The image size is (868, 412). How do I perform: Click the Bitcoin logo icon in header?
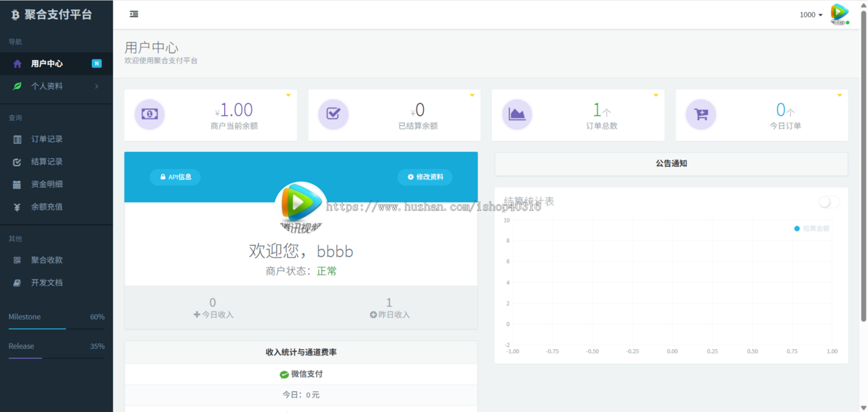tap(14, 13)
